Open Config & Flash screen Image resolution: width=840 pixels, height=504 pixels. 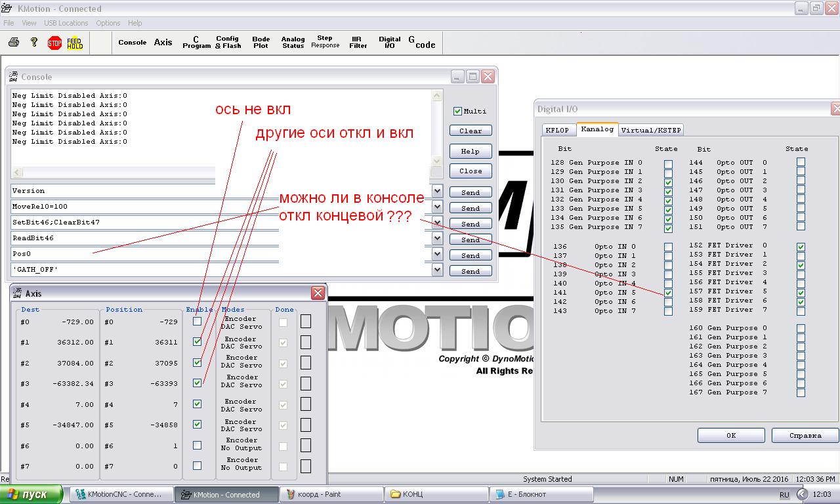pos(228,43)
